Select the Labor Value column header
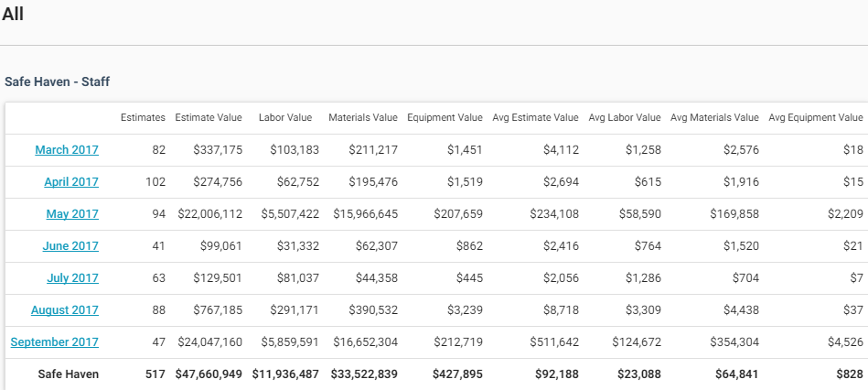The image size is (868, 390). click(x=285, y=117)
